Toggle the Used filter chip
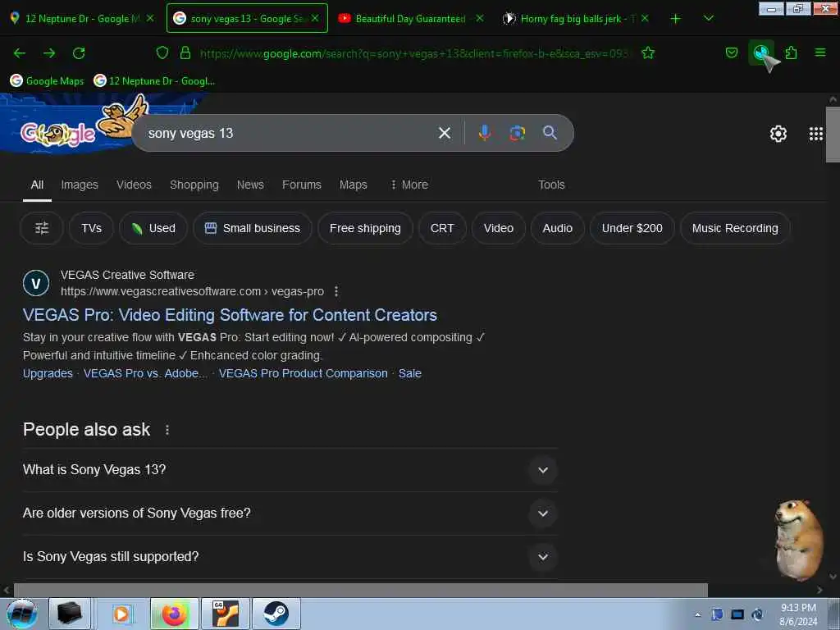This screenshot has height=630, width=840. [x=153, y=228]
